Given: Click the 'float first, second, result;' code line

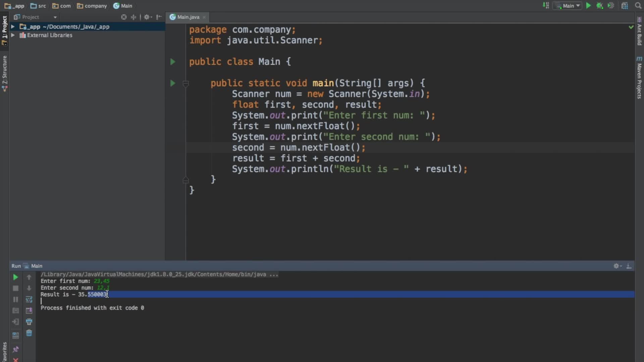Looking at the screenshot, I should [x=307, y=105].
